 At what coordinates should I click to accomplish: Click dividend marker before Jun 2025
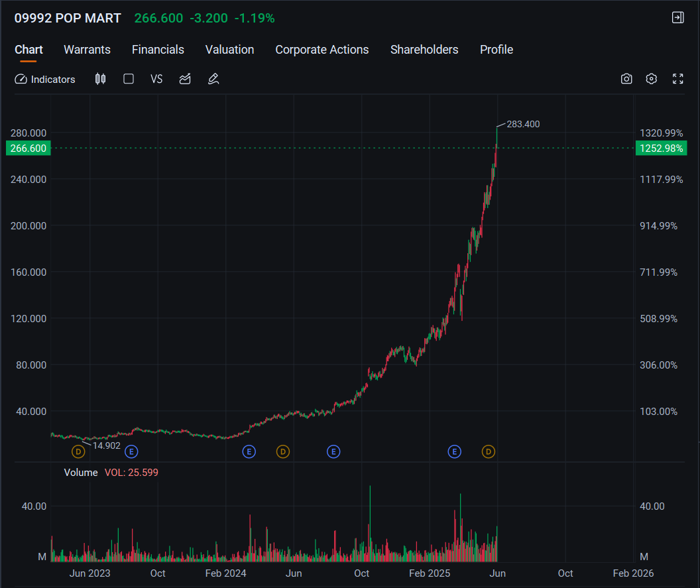click(x=489, y=452)
